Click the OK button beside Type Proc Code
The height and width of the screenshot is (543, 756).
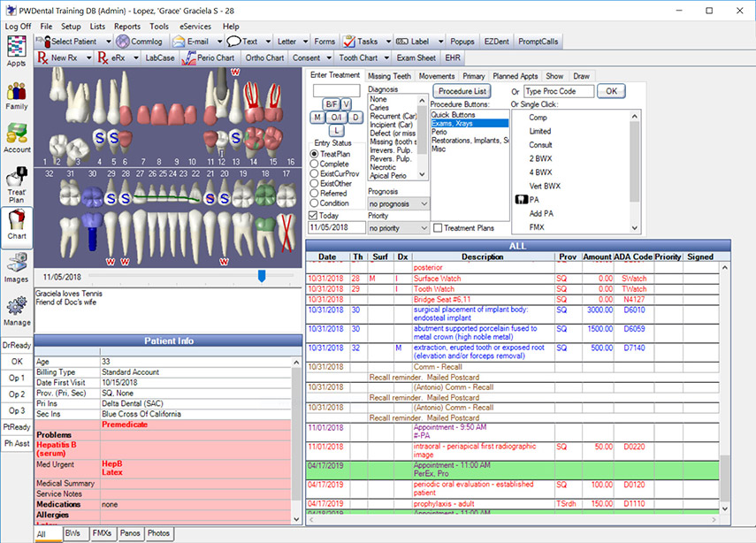(x=611, y=91)
